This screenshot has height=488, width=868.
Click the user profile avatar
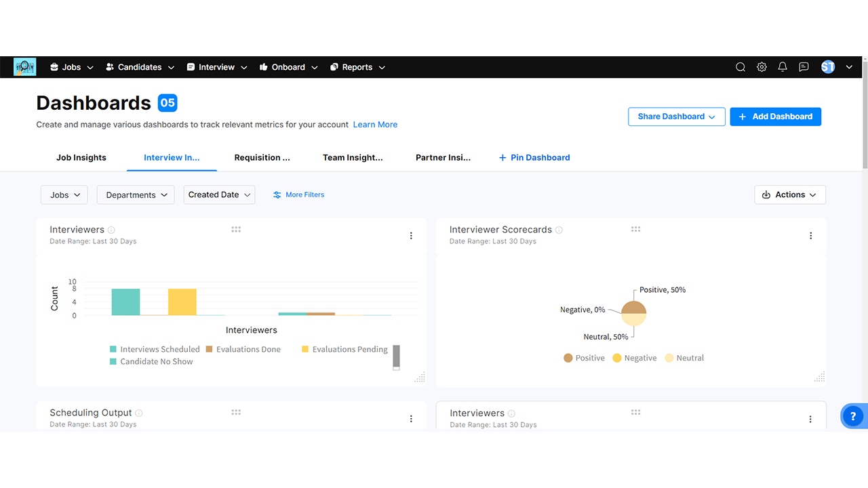828,67
